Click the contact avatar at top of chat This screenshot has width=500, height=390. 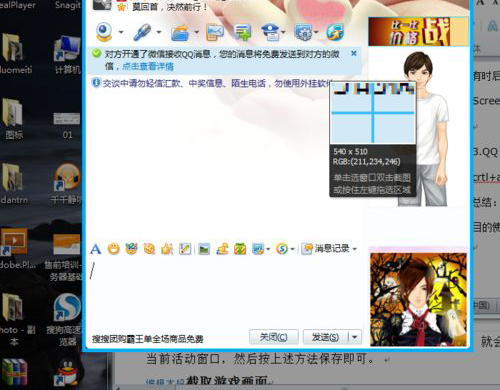tap(102, 5)
